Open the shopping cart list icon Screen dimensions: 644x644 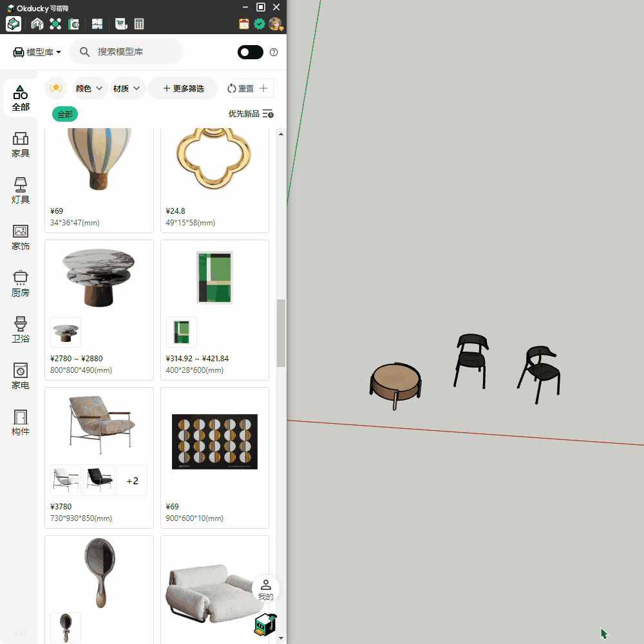(120, 24)
